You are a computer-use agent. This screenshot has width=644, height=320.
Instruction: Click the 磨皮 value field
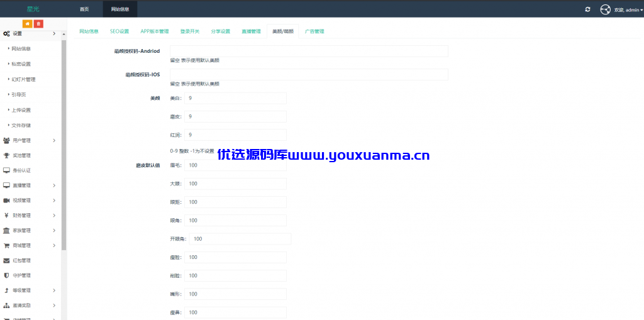click(235, 117)
